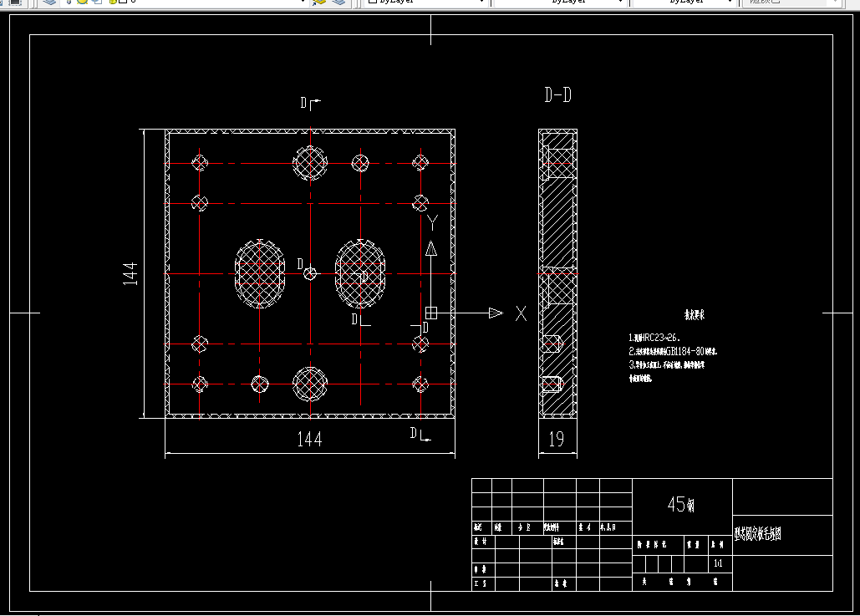
Task: Click the X axis label of the UCS icon
Action: tap(521, 313)
